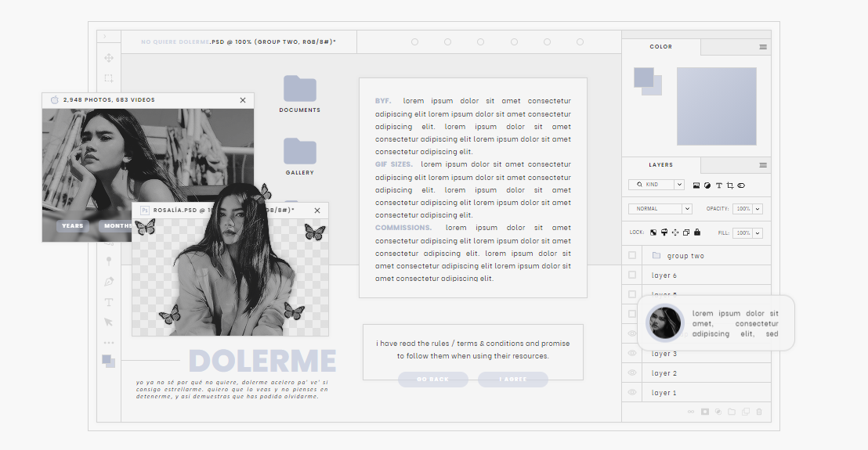This screenshot has width=868, height=450.
Task: Toggle visibility checkbox for layer 6
Action: (x=632, y=275)
